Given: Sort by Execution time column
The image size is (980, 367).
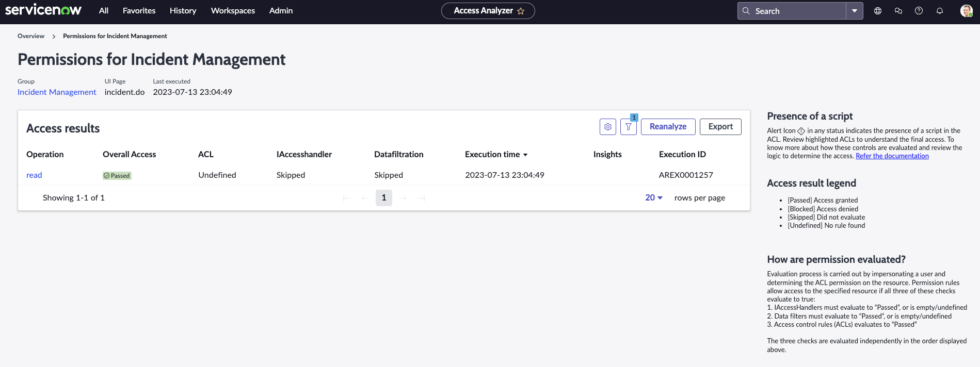Looking at the screenshot, I should tap(496, 154).
